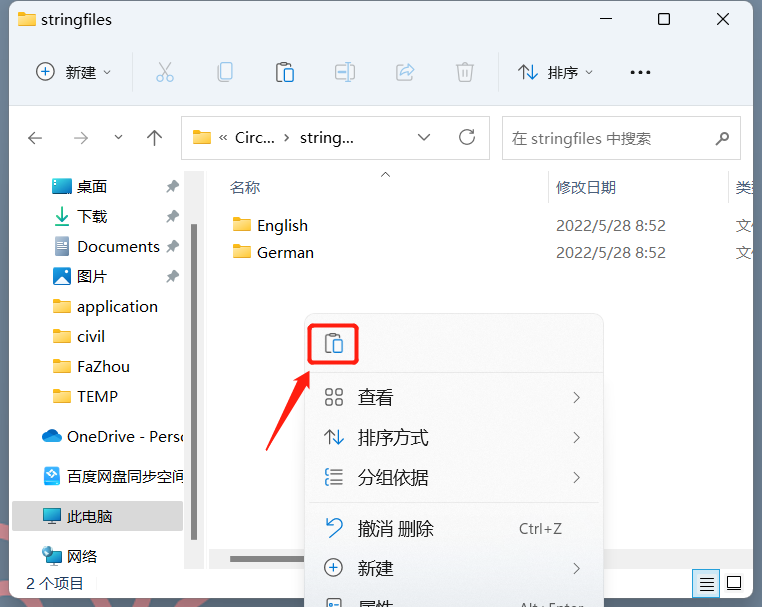Open 下载 in the navigation pane
Viewport: 762px width, 607px height.
click(x=91, y=216)
